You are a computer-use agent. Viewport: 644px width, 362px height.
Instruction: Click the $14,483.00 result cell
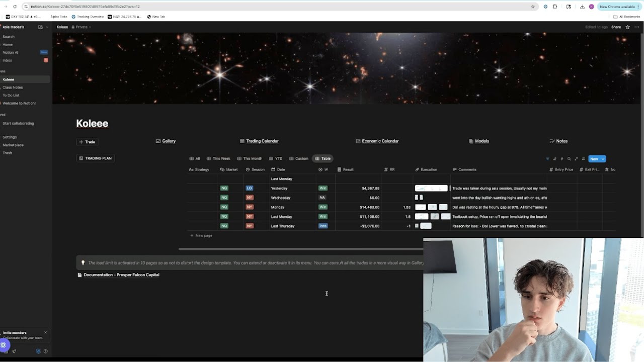pos(358,207)
